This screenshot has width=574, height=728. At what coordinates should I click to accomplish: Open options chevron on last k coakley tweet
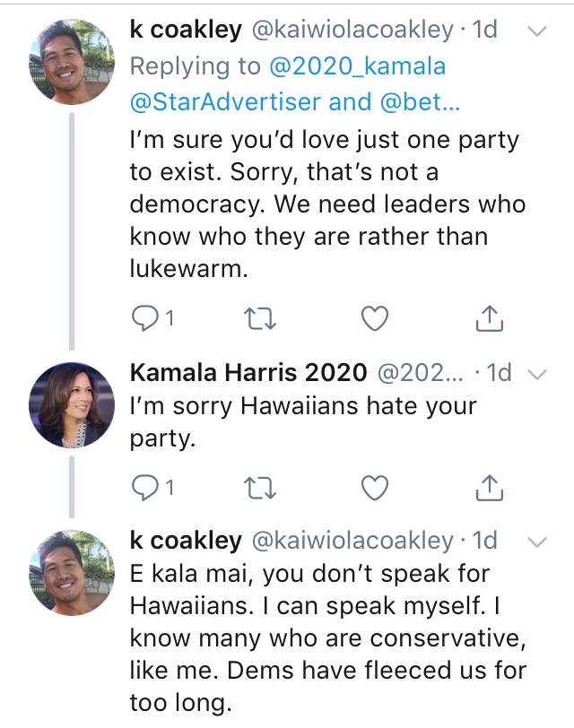pos(536,542)
